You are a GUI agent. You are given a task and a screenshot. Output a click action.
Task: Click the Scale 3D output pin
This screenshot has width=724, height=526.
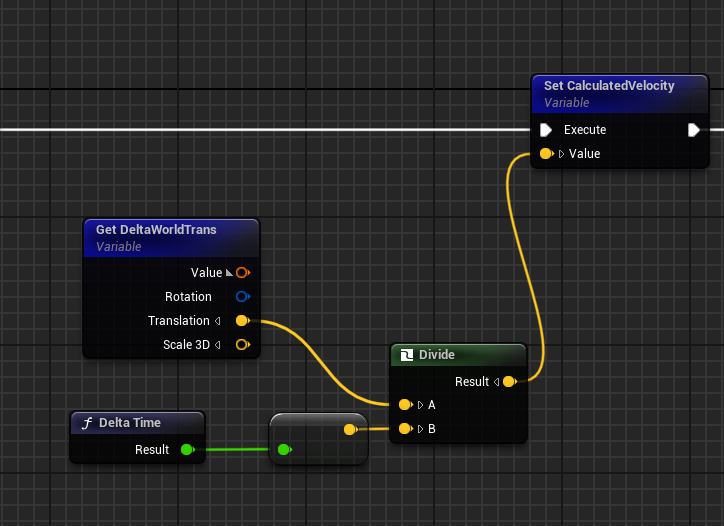click(x=243, y=345)
